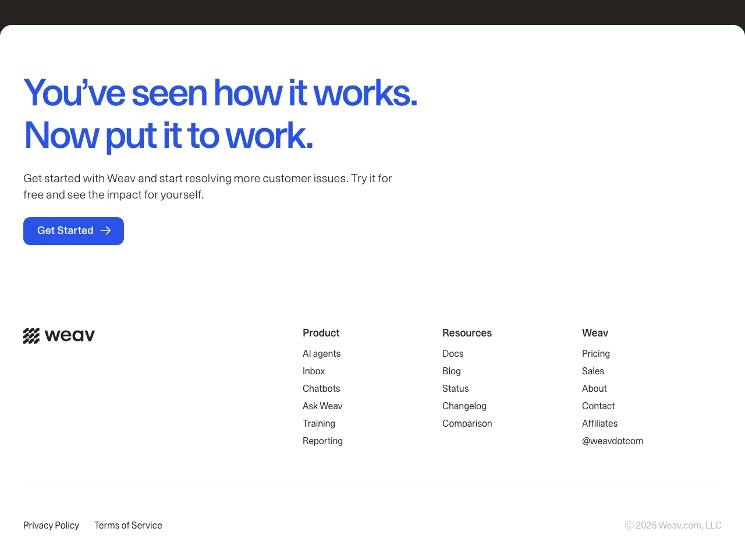Click the "Get started with Weav" paragraph

tap(208, 186)
